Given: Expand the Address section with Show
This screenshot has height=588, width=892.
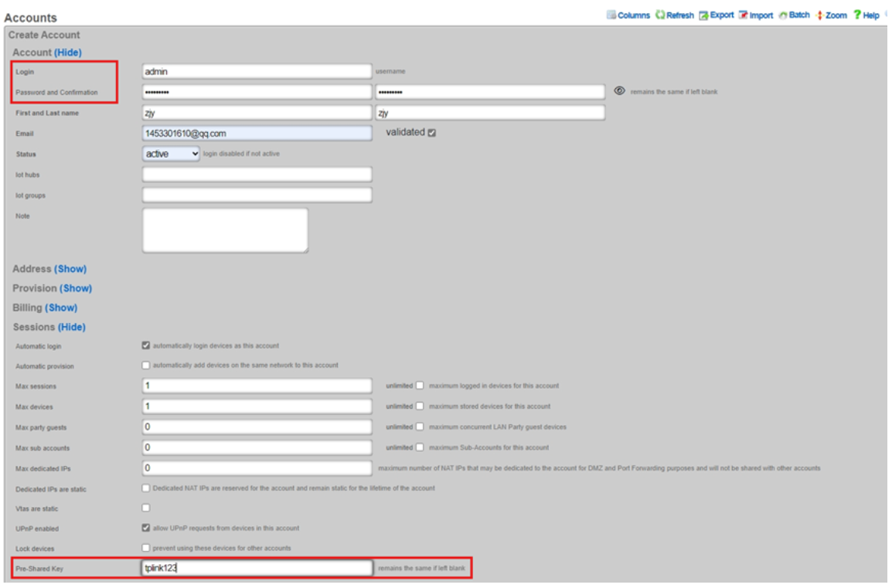Looking at the screenshot, I should 70,269.
